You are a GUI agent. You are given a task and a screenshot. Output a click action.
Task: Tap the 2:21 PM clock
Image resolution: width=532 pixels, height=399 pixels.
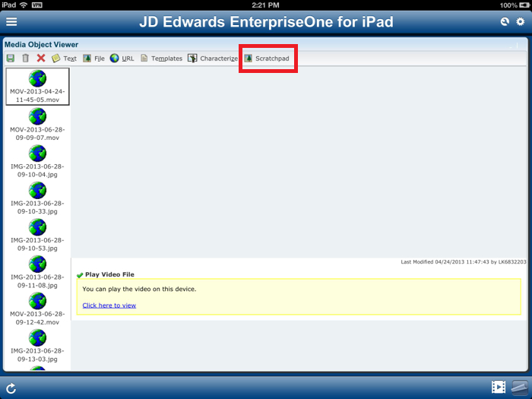coord(266,5)
